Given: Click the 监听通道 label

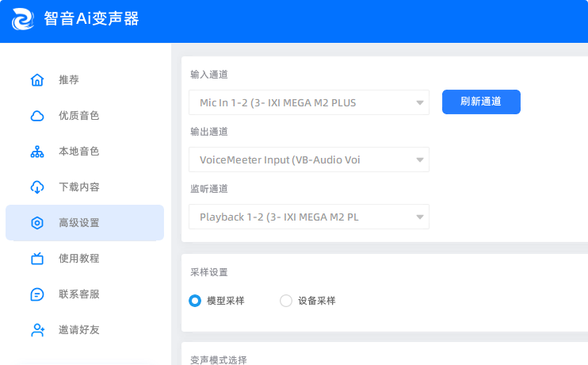Looking at the screenshot, I should pos(209,189).
